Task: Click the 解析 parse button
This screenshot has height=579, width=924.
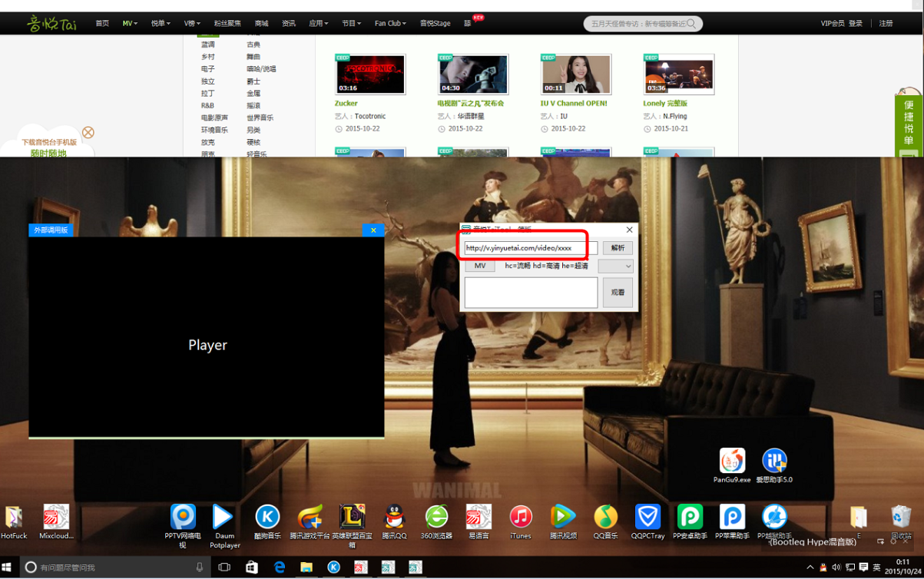Action: pos(618,248)
